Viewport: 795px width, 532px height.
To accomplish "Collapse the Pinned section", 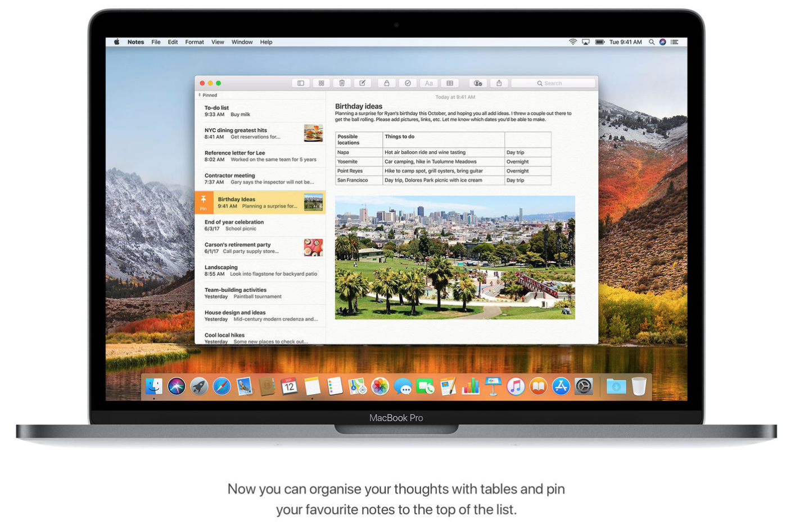I will (x=209, y=95).
